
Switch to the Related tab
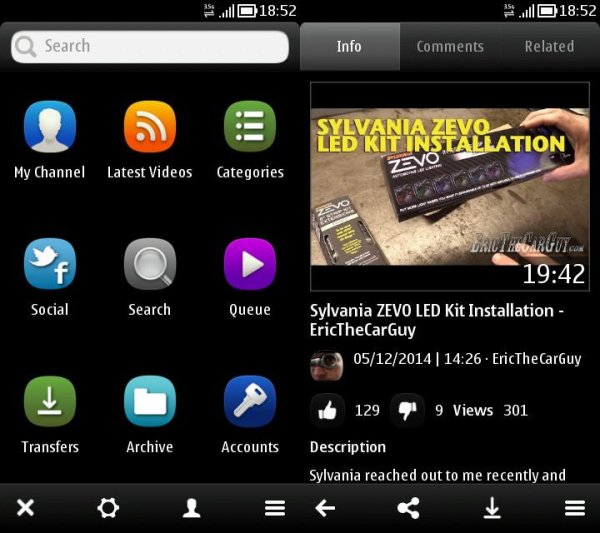tap(549, 47)
